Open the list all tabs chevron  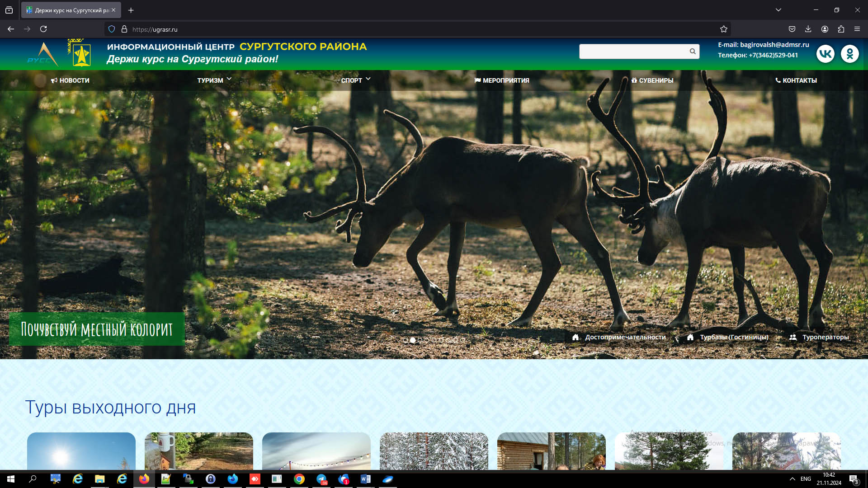click(778, 10)
